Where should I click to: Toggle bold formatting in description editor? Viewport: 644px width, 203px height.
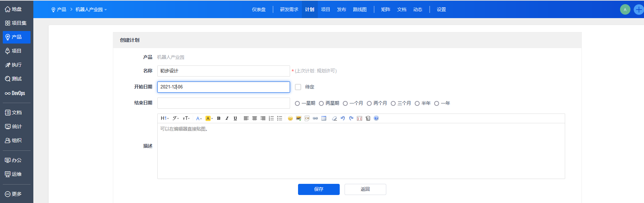click(218, 118)
